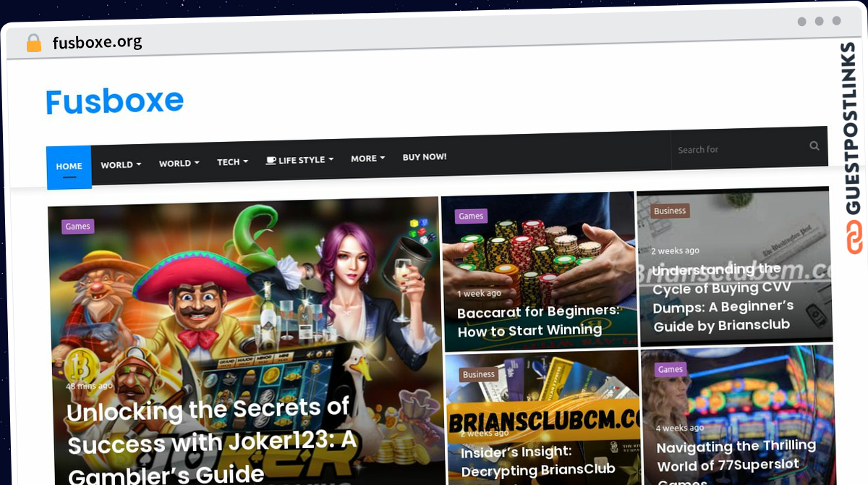Expand the Tech dropdown menu

click(233, 162)
